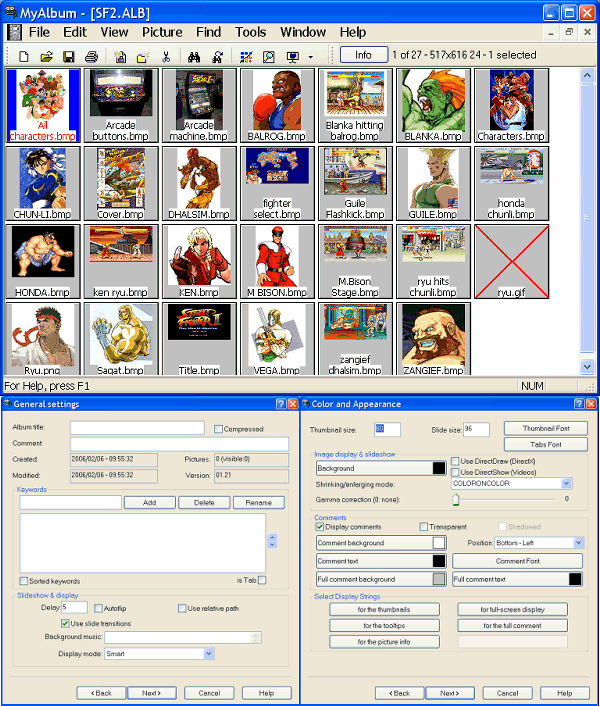Image resolution: width=600 pixels, height=706 pixels.
Task: Open the Picture menu
Action: tap(162, 32)
